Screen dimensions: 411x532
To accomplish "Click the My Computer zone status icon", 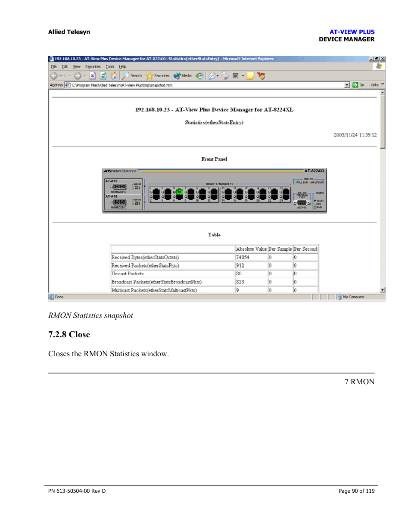I will (x=339, y=297).
